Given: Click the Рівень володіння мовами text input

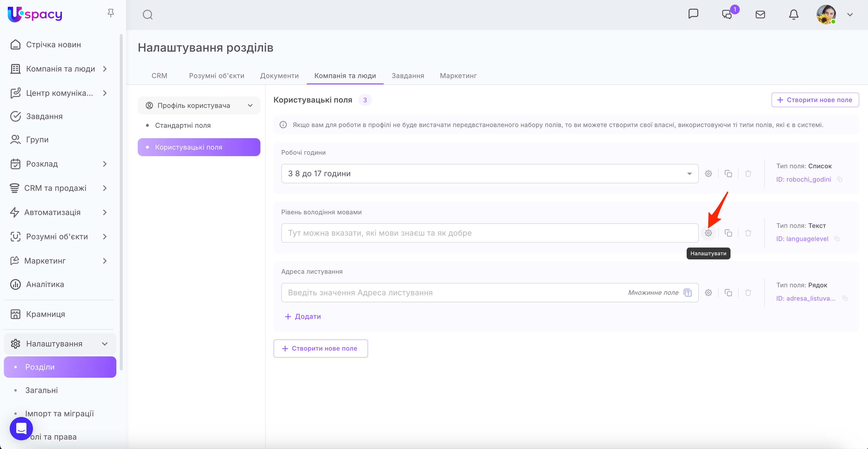Looking at the screenshot, I should pyautogui.click(x=489, y=233).
